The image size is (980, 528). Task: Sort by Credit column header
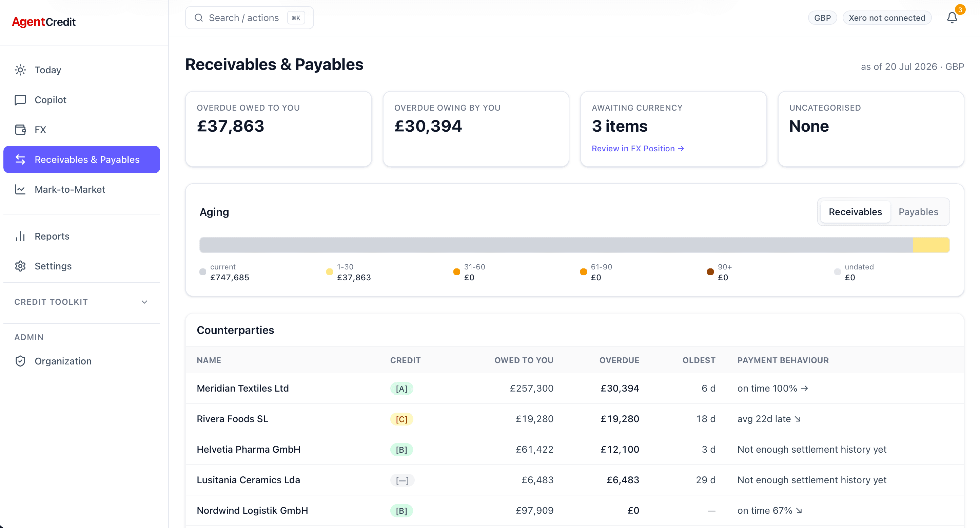click(x=405, y=360)
